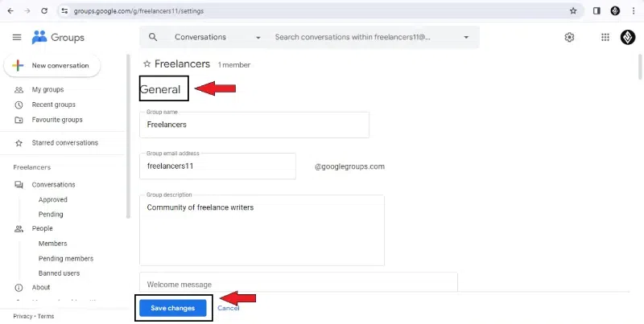Open My groups
The width and height of the screenshot is (644, 324).
(47, 89)
